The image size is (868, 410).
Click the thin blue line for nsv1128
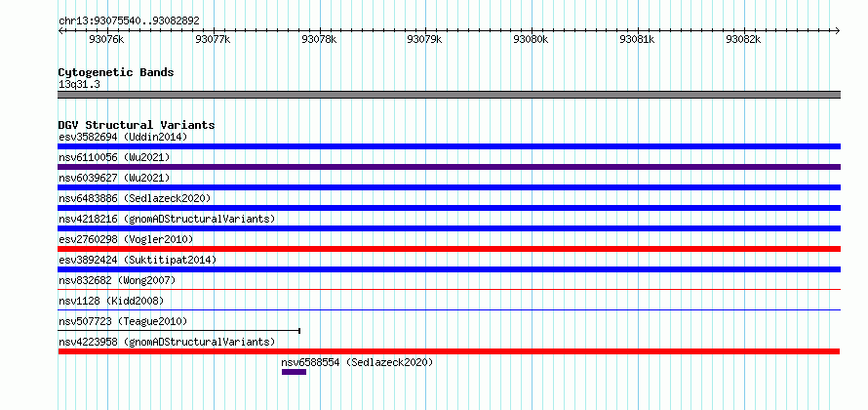point(449,309)
